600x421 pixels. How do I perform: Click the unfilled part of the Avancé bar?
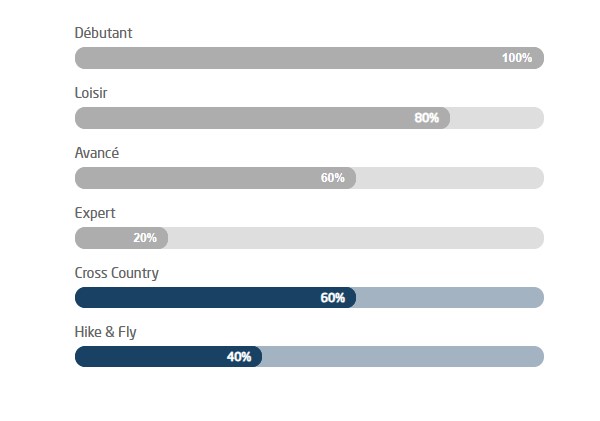tap(450, 178)
